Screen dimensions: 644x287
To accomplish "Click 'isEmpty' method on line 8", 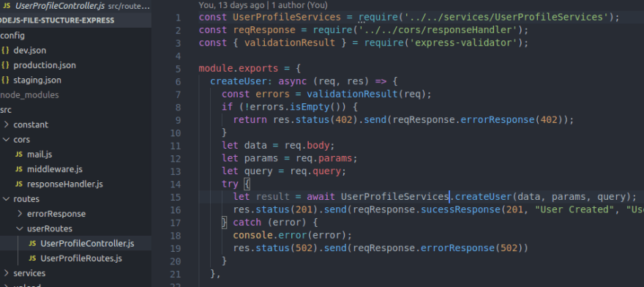I will (310, 107).
